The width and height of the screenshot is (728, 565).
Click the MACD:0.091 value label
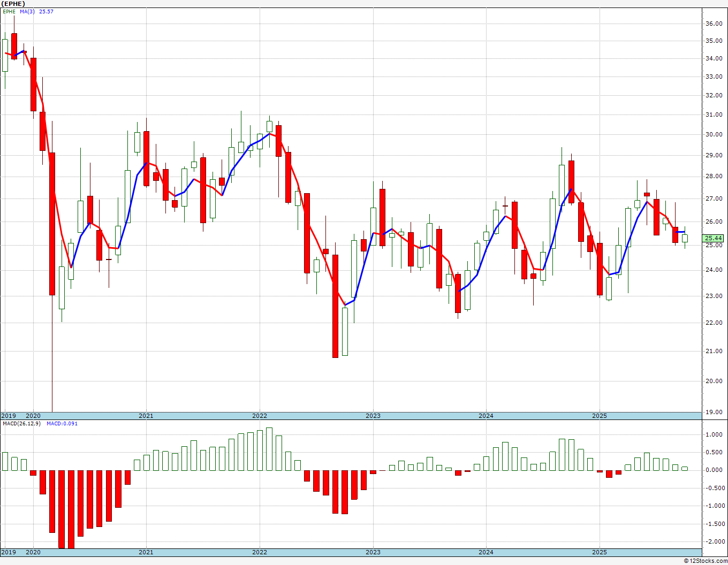62,423
